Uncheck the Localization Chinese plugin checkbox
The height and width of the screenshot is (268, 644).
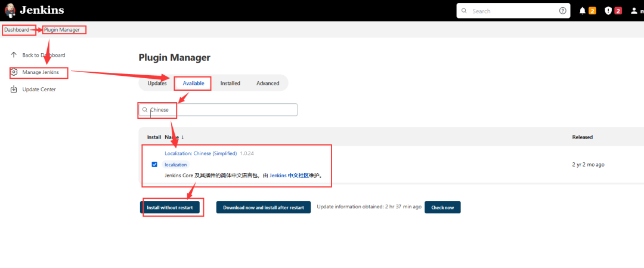pos(154,164)
